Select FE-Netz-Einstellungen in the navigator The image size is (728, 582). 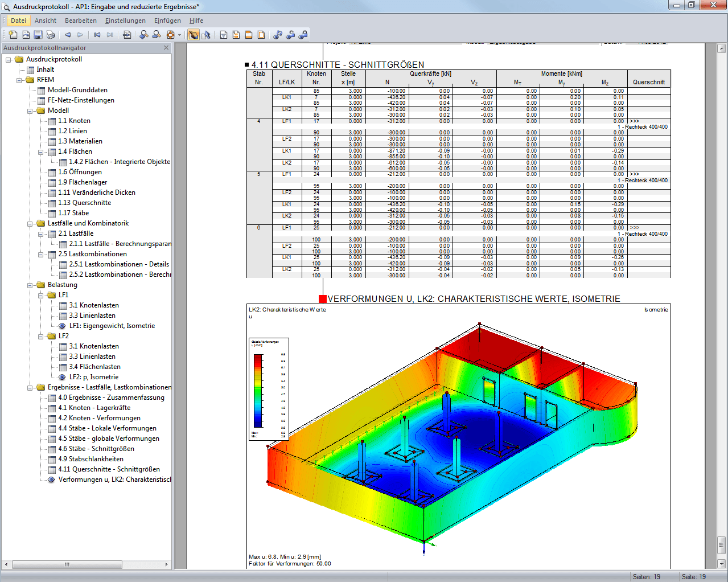click(x=81, y=100)
